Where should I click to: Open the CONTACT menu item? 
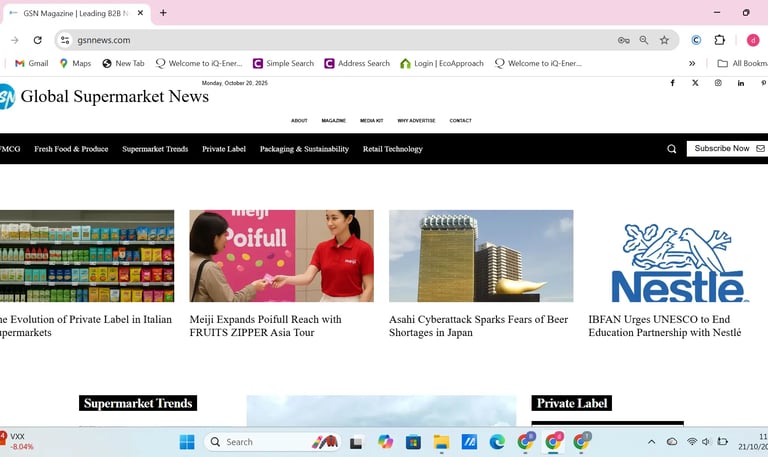coord(460,120)
